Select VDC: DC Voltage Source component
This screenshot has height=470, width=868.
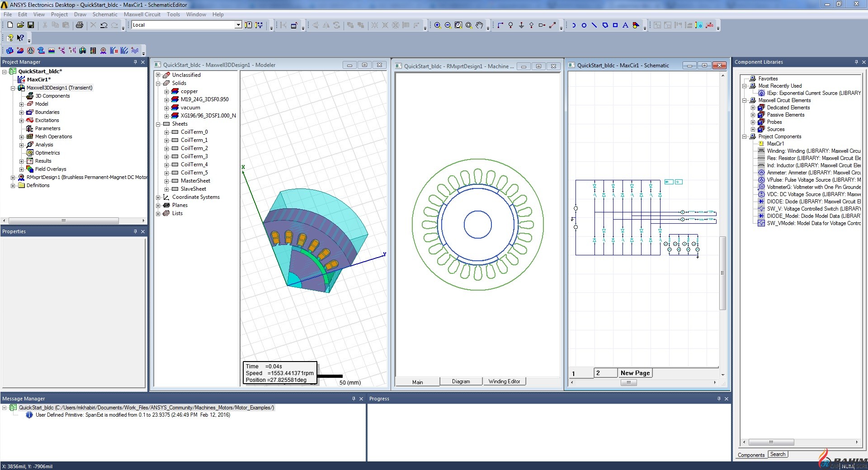pos(809,194)
